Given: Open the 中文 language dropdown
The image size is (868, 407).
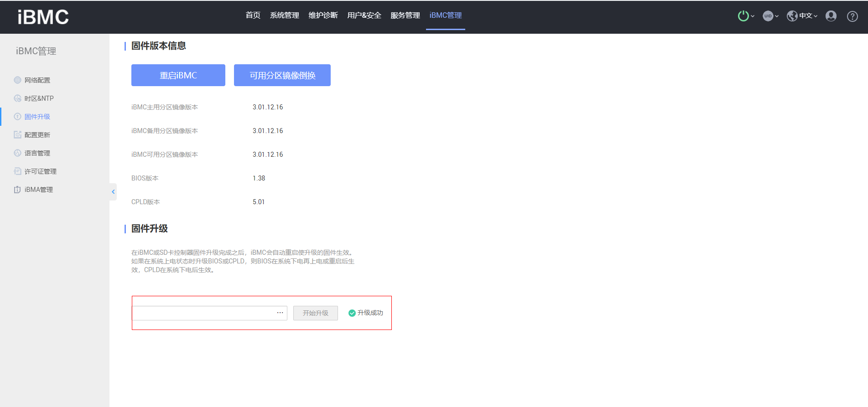Looking at the screenshot, I should click(x=808, y=16).
